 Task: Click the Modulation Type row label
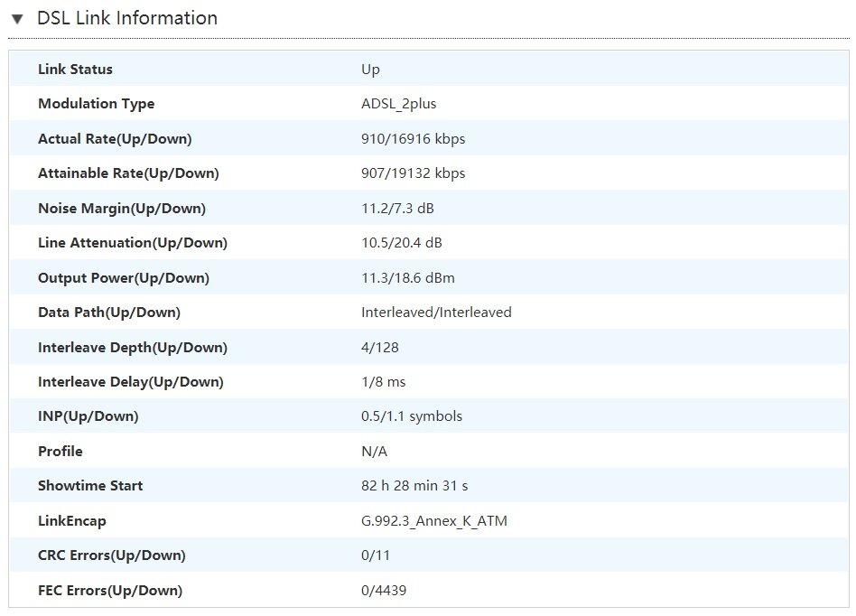96,104
